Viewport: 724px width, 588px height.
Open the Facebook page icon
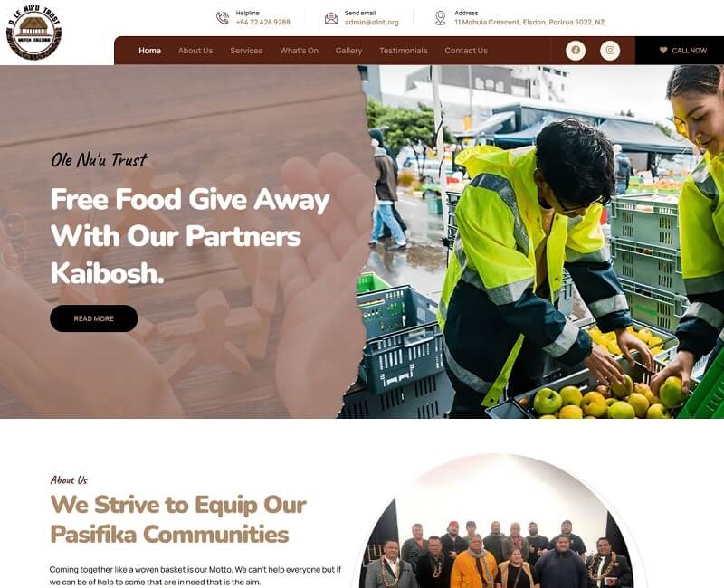click(576, 51)
